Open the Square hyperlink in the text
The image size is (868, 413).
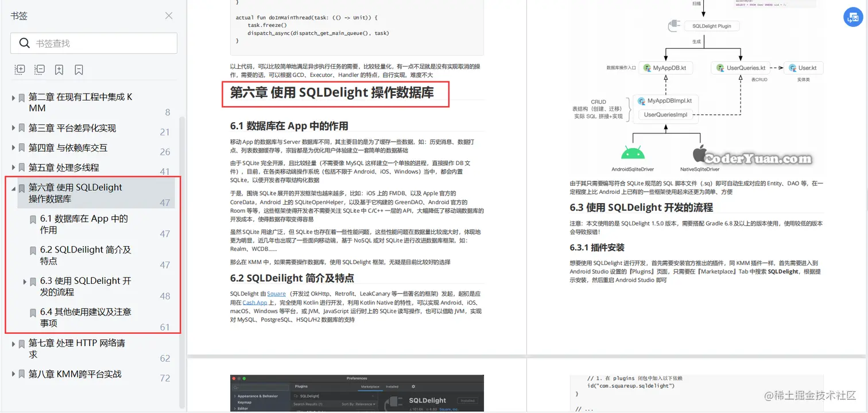[277, 293]
